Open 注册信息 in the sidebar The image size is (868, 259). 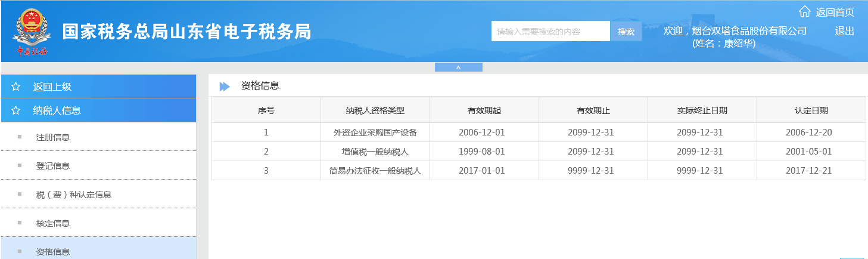53,137
